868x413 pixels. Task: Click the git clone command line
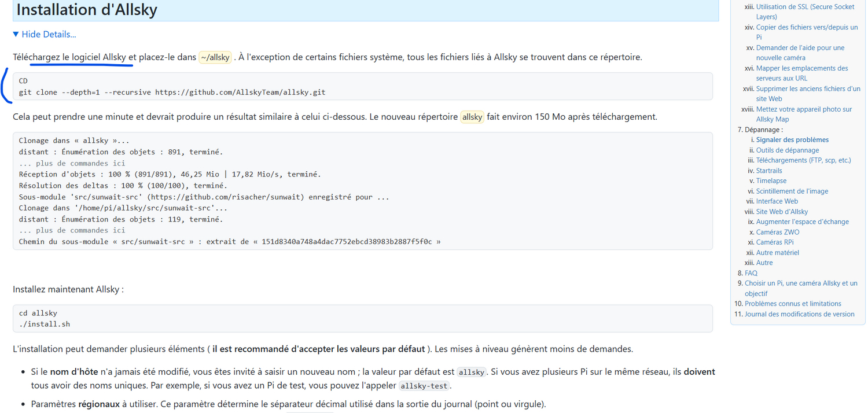pyautogui.click(x=172, y=92)
